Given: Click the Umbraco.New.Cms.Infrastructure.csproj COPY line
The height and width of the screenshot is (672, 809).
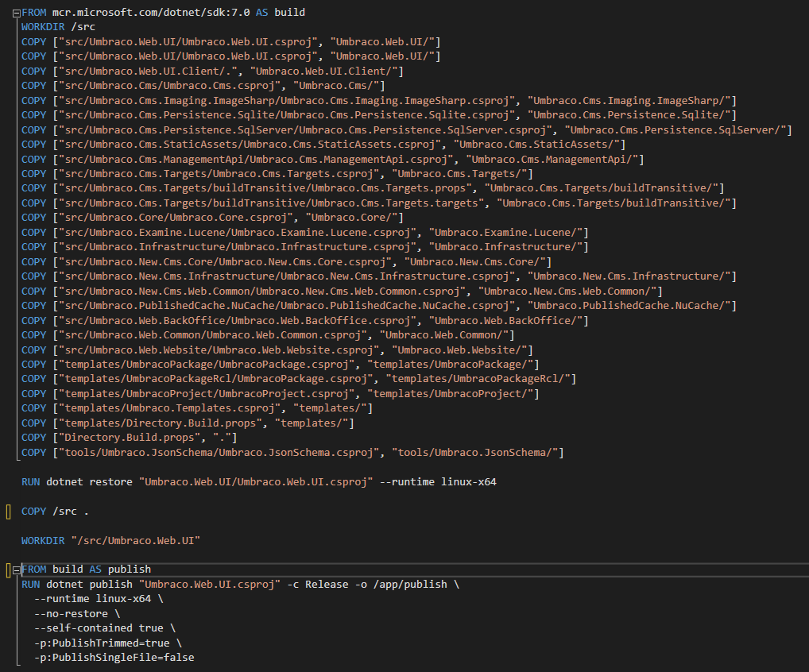Looking at the screenshot, I should [x=379, y=276].
